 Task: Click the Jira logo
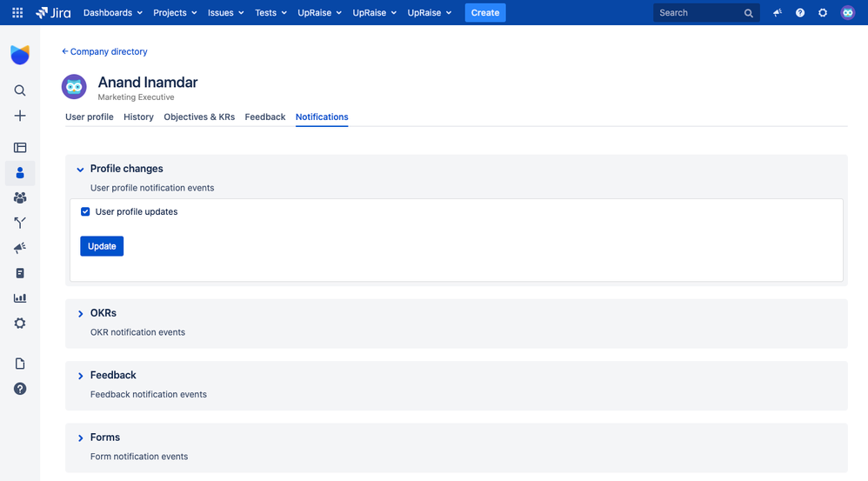pos(53,12)
